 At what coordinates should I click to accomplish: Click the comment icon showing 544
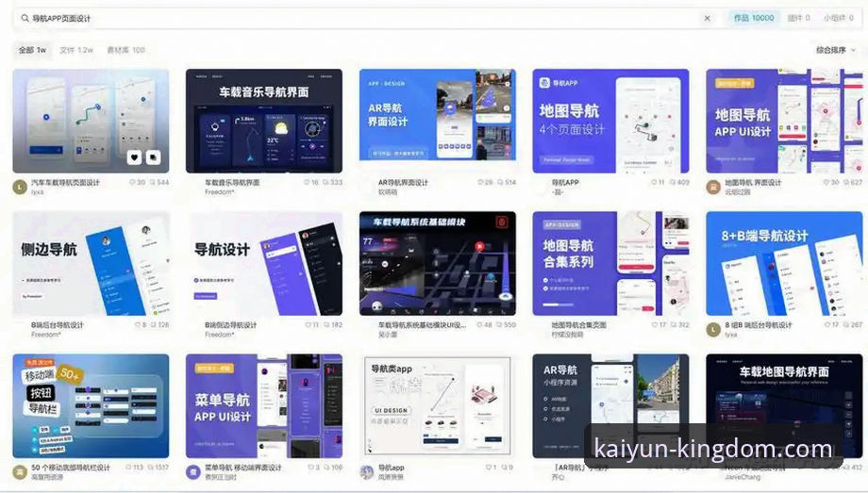coord(153,182)
